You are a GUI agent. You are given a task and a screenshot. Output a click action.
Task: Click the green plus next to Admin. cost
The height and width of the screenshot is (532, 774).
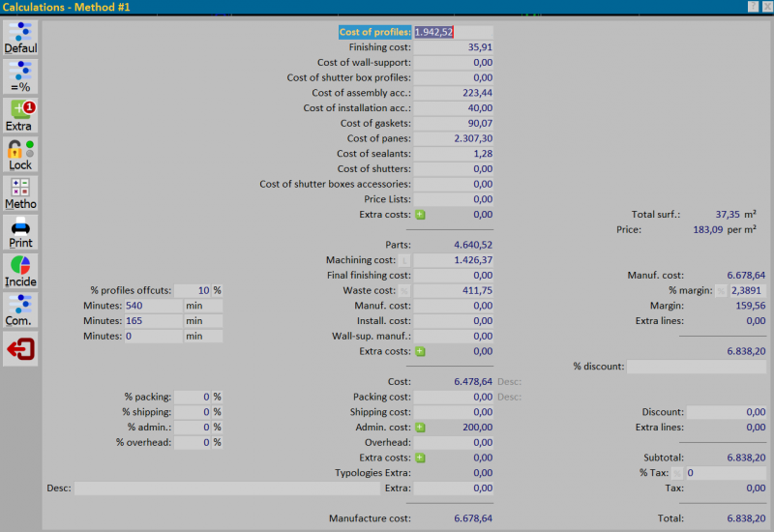(420, 428)
